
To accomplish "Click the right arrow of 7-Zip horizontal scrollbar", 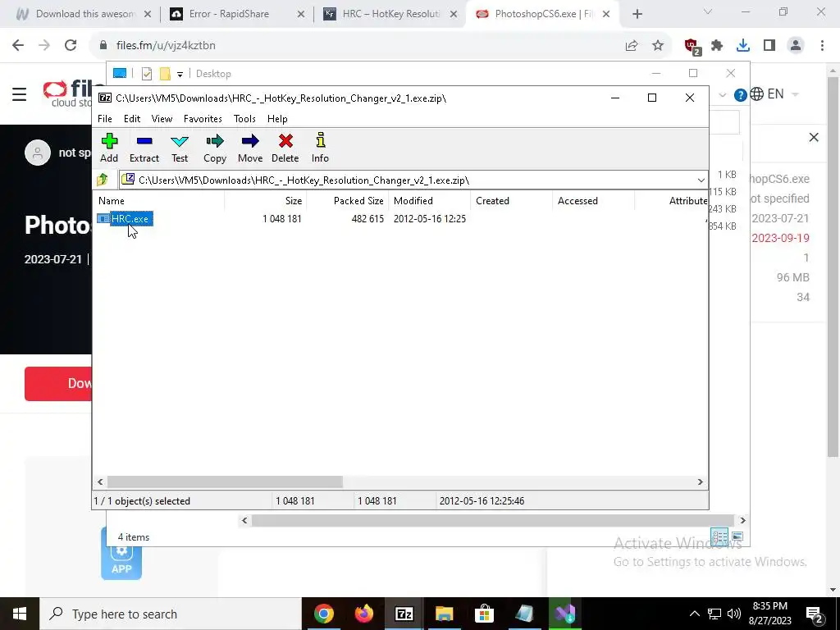I will (x=701, y=482).
